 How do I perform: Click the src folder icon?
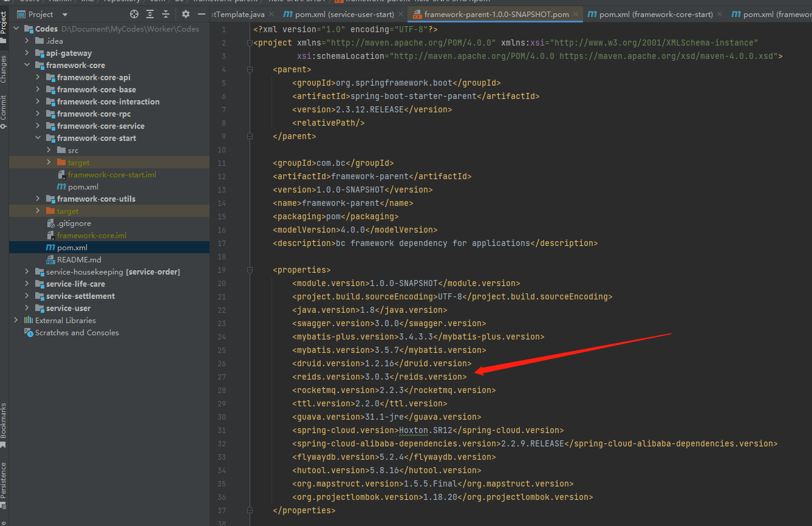tap(61, 150)
